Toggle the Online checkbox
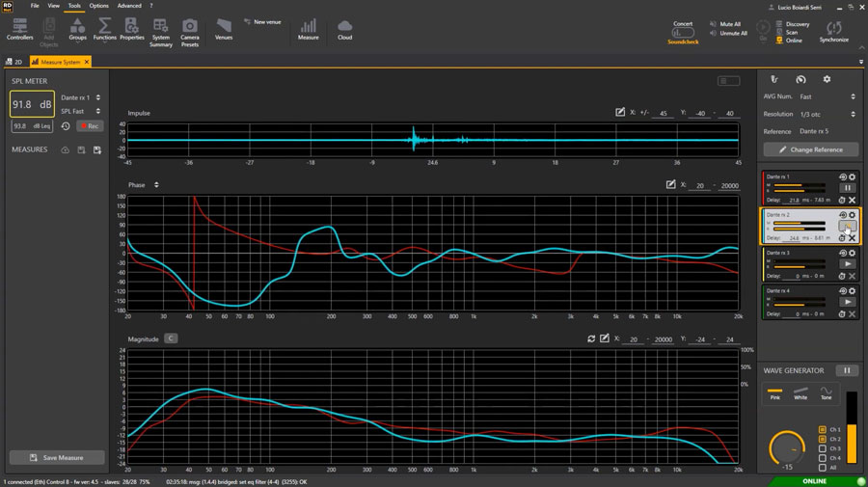 coord(779,41)
